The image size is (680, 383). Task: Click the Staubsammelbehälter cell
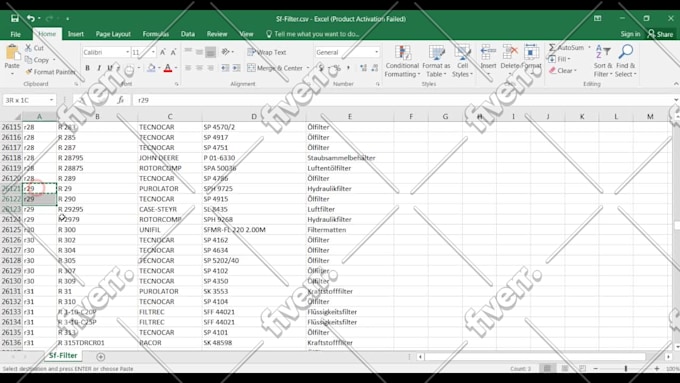tap(350, 158)
